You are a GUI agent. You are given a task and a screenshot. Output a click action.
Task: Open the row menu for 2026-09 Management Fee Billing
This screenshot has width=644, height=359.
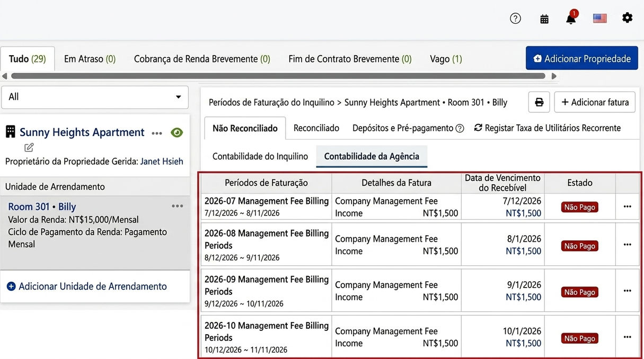628,291
